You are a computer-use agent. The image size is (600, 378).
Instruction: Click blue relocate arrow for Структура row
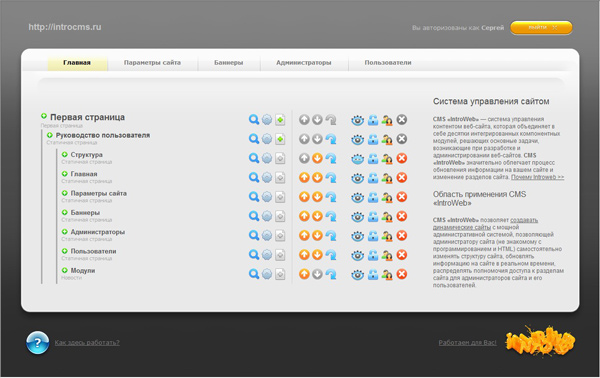331,158
